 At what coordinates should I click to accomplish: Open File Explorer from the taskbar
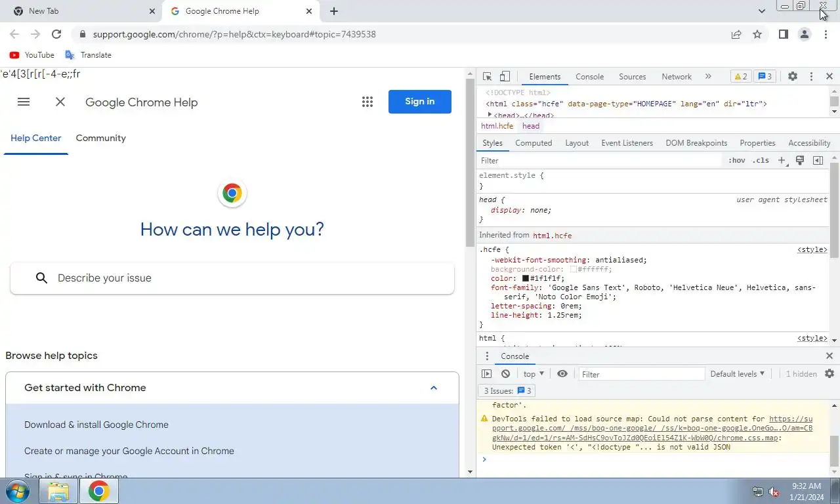coord(58,492)
